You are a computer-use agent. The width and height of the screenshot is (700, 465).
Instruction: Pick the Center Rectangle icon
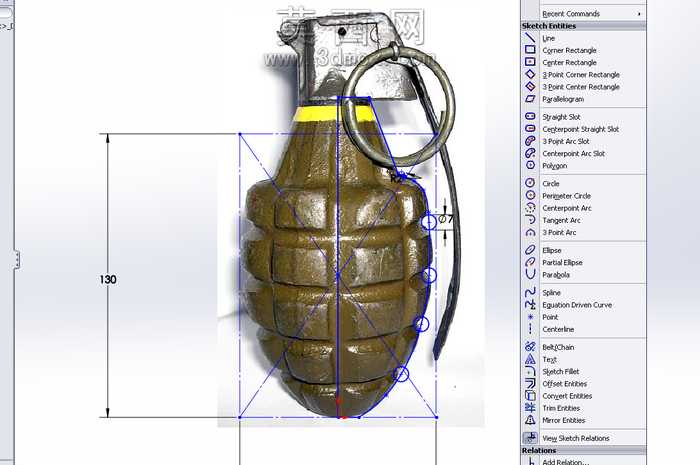[530, 62]
